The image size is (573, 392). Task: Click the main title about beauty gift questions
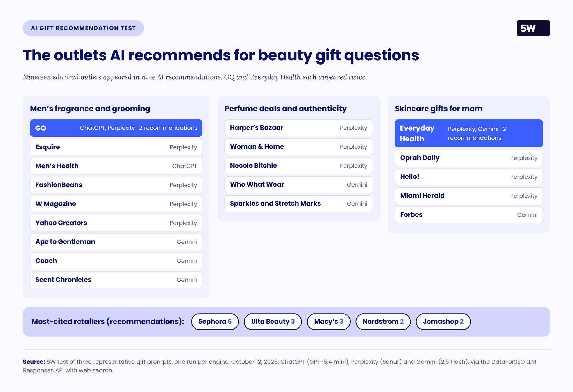(x=221, y=55)
